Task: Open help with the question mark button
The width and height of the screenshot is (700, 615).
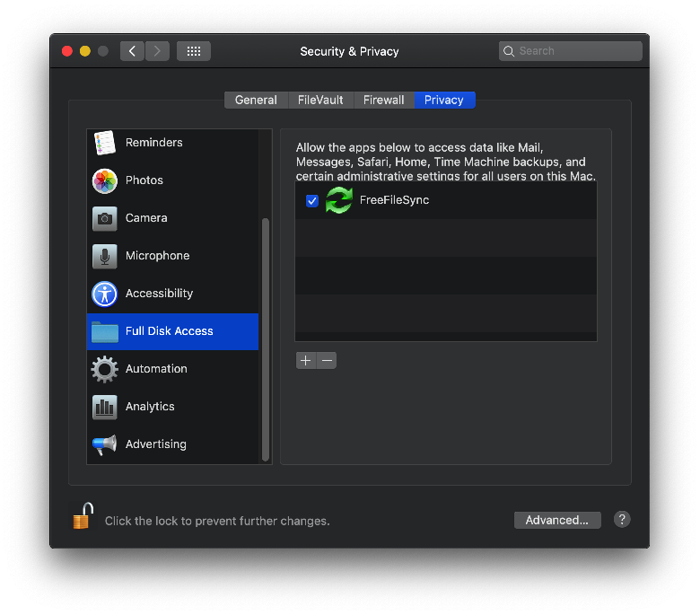Action: pyautogui.click(x=622, y=520)
